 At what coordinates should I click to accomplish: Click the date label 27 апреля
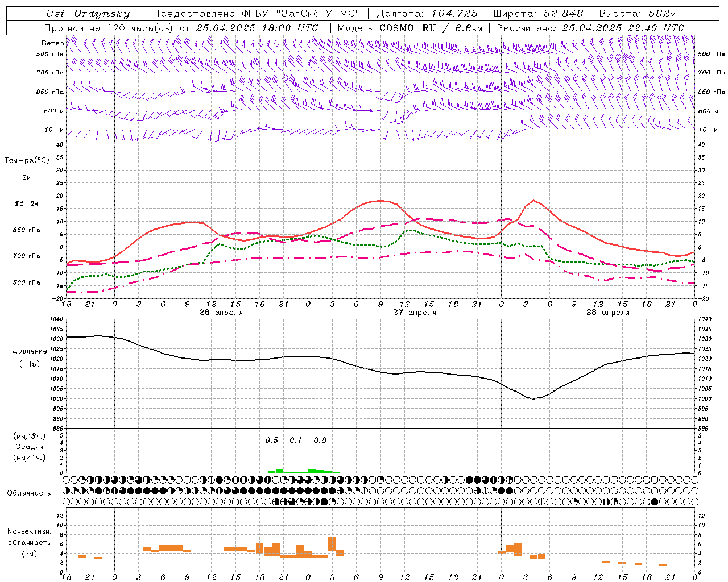(415, 313)
